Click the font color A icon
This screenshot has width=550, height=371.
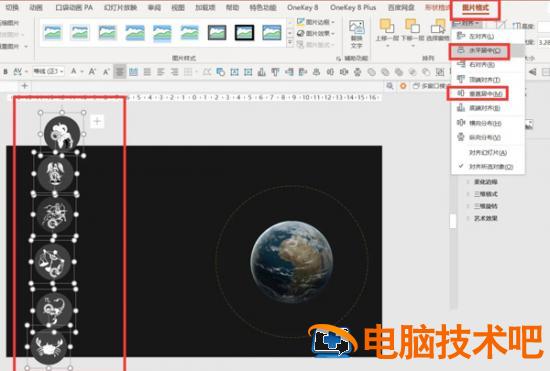(x=73, y=72)
